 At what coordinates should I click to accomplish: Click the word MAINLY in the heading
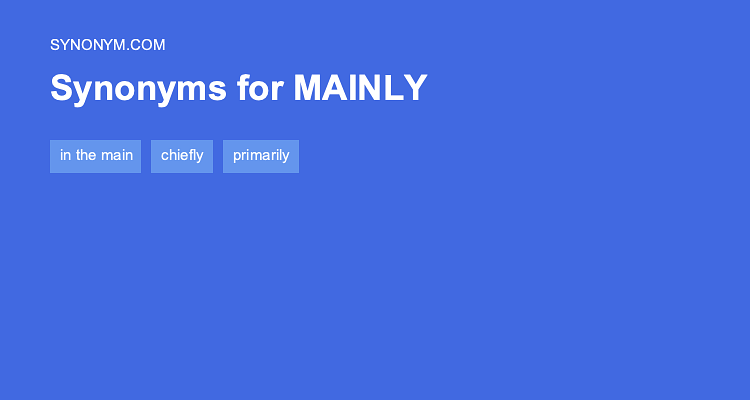(x=360, y=88)
